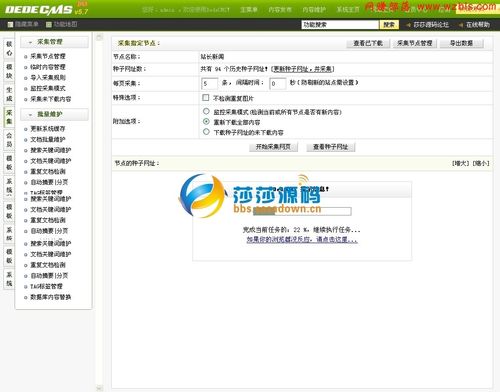Select the 下载种子网址的未下载内容 radio option
The width and height of the screenshot is (500, 392).
pyautogui.click(x=206, y=132)
